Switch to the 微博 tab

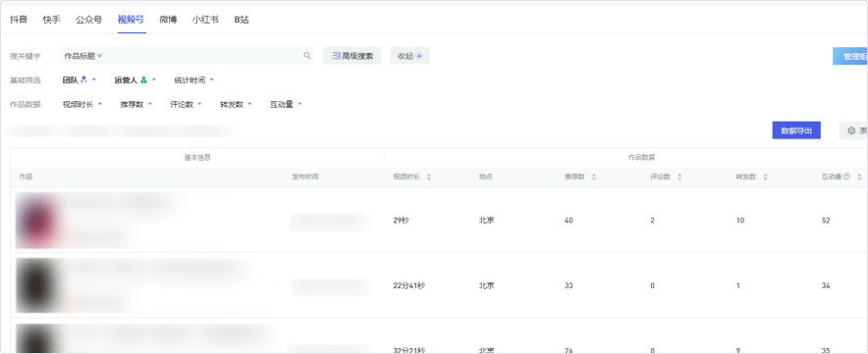click(168, 20)
